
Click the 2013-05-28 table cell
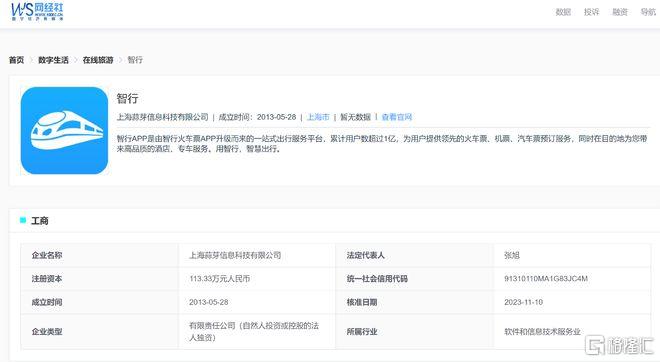[x=209, y=302]
